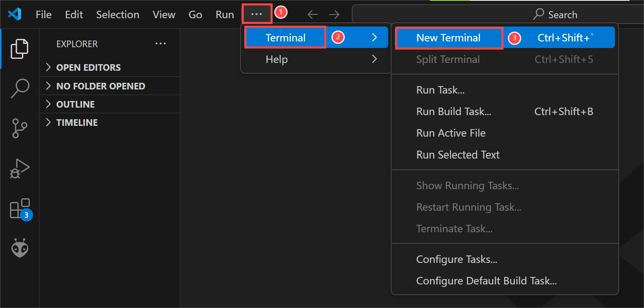Viewport: 644px width, 308px height.
Task: Choose Run Active File
Action: (505, 133)
